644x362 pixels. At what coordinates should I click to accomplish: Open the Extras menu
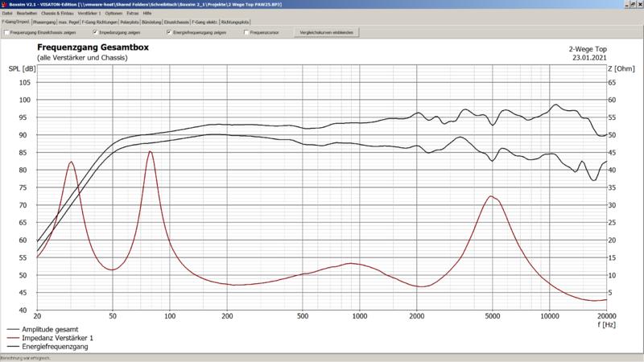(131, 14)
